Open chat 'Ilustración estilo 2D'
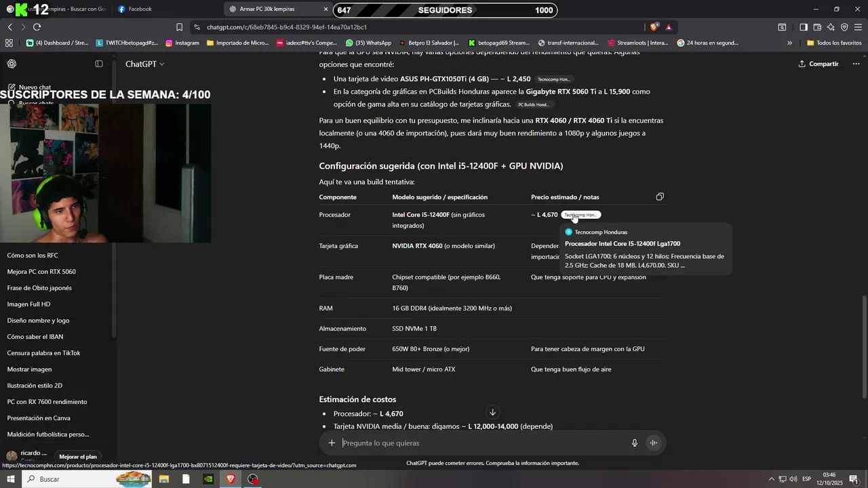Viewport: 868px width, 488px height. click(35, 386)
